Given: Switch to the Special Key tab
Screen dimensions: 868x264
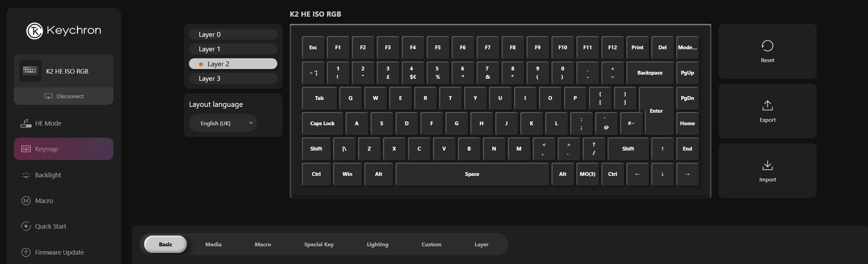Looking at the screenshot, I should pyautogui.click(x=319, y=244).
